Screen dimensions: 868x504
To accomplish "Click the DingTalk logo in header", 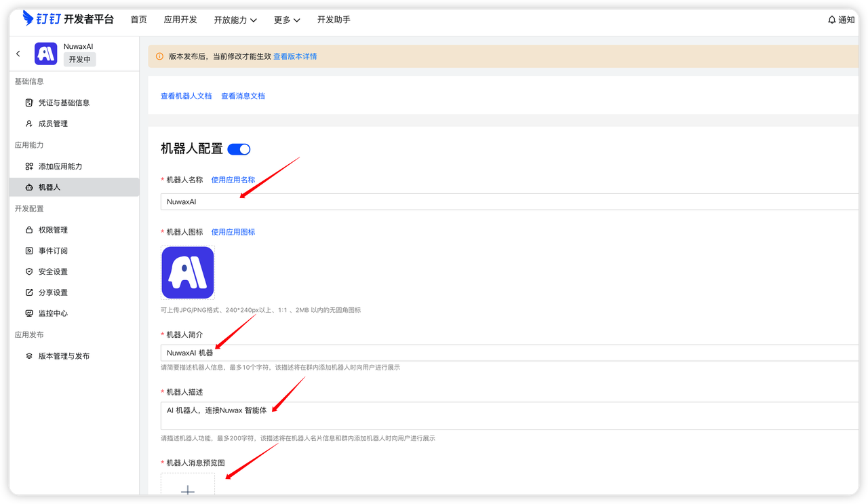I will (68, 19).
